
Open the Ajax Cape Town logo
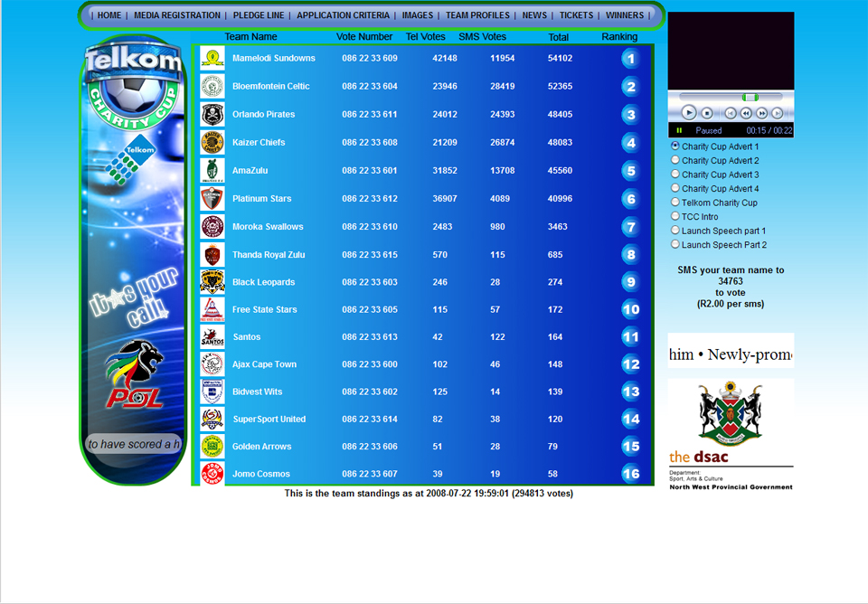pyautogui.click(x=212, y=364)
